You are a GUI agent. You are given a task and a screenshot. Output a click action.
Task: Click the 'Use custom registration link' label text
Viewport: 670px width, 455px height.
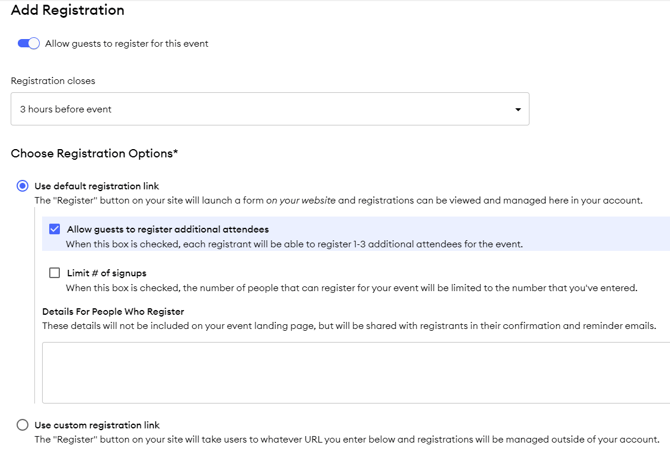coord(96,425)
